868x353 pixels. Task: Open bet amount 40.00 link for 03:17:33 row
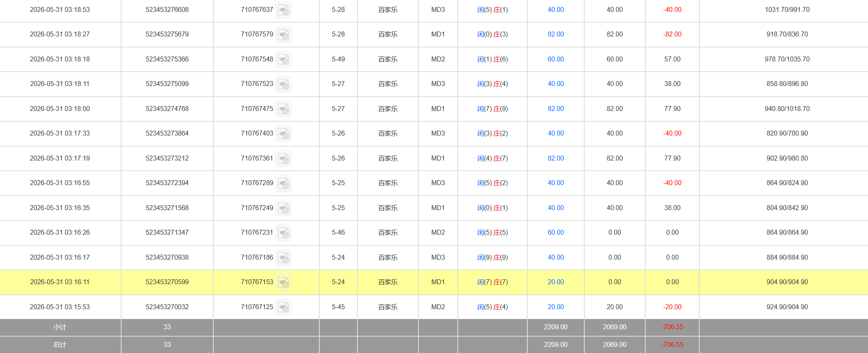[556, 133]
